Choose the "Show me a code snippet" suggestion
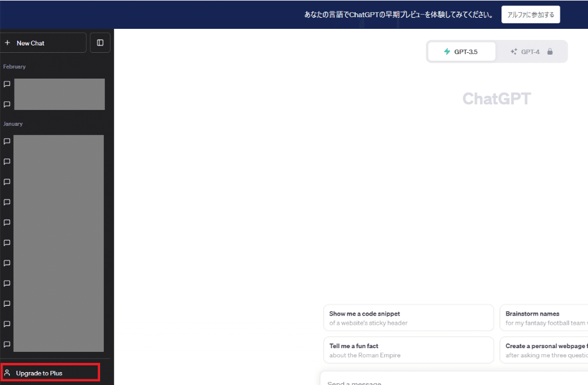Viewport: 588px width, 385px height. coord(408,318)
